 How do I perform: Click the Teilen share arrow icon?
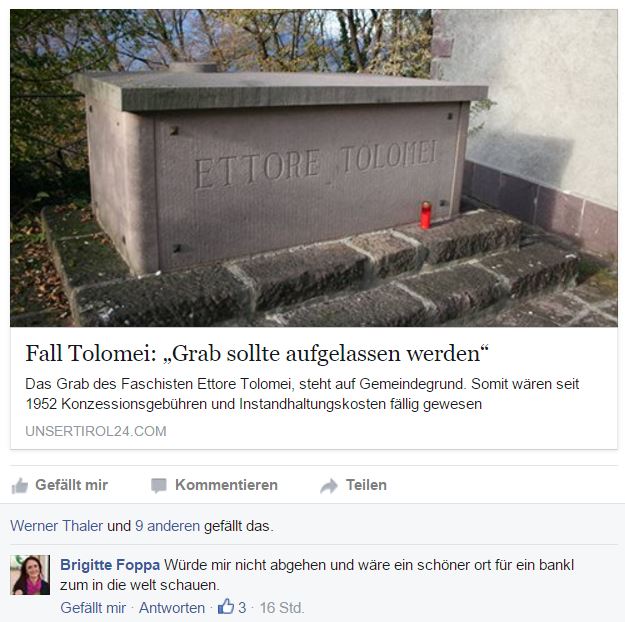[329, 486]
